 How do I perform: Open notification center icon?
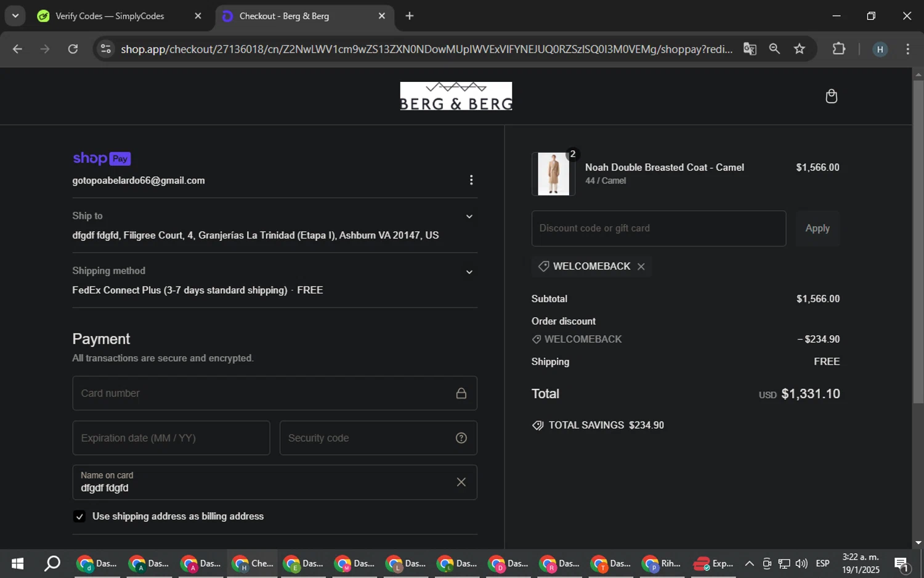[x=902, y=563]
